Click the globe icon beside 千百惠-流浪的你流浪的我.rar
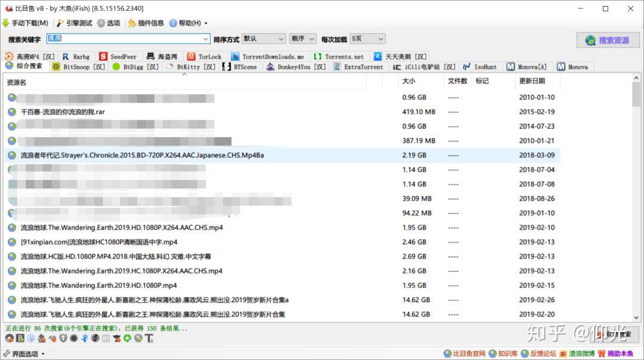Image resolution: width=644 pixels, height=360 pixels. (12, 111)
